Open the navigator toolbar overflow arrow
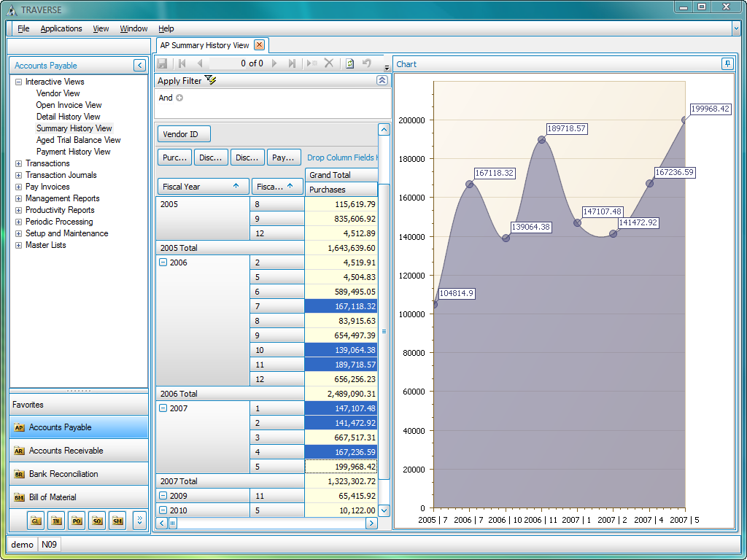 tap(387, 68)
